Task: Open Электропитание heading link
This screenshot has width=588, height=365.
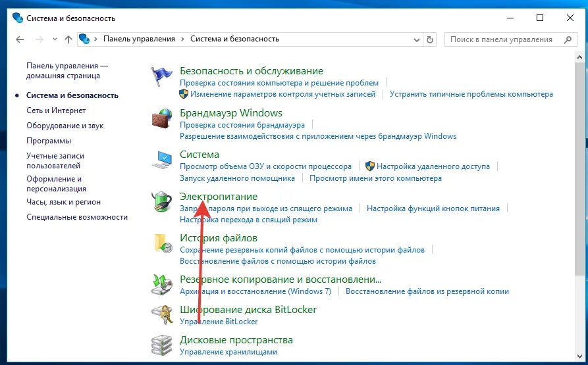Action: (x=219, y=196)
